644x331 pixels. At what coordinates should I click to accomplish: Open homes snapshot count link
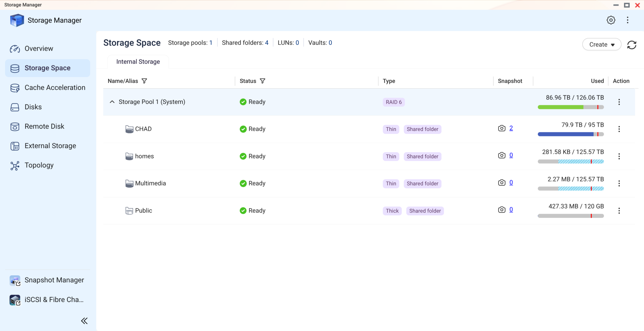pos(511,155)
